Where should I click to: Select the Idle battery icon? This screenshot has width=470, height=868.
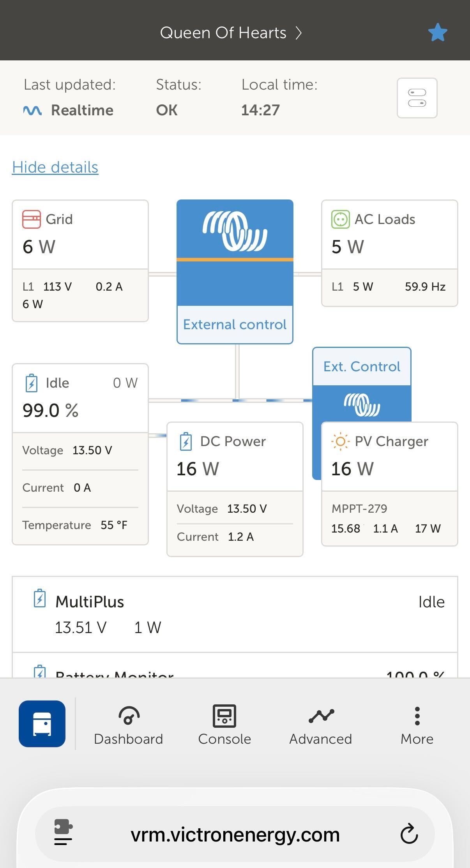(31, 383)
